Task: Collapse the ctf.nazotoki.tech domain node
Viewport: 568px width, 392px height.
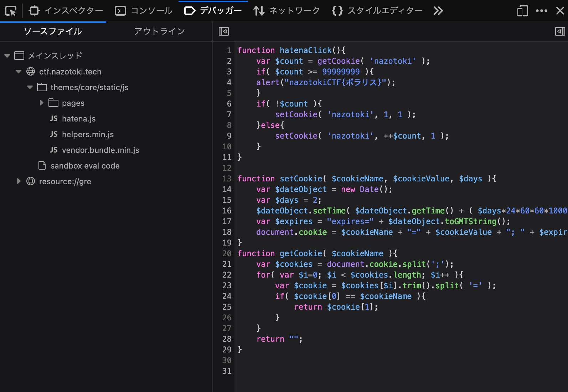Action: point(19,72)
